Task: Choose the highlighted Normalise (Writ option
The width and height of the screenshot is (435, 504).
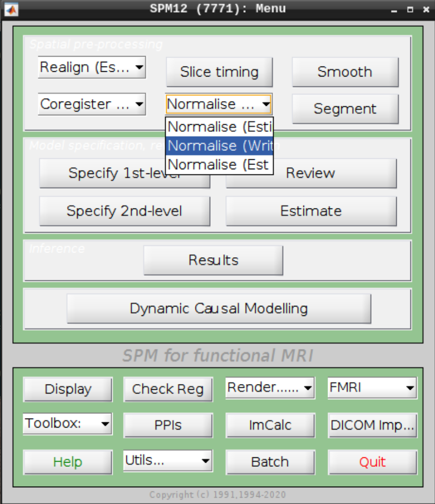Action: coord(219,146)
